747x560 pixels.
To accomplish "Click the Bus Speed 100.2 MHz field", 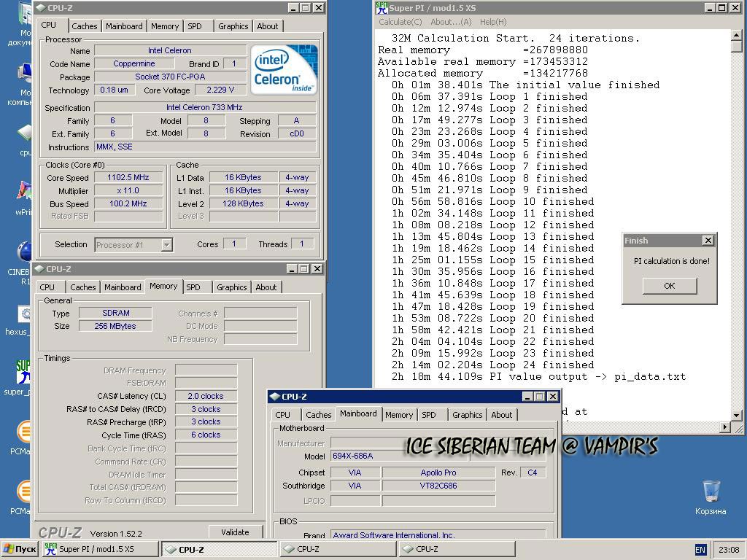I will click(x=128, y=203).
